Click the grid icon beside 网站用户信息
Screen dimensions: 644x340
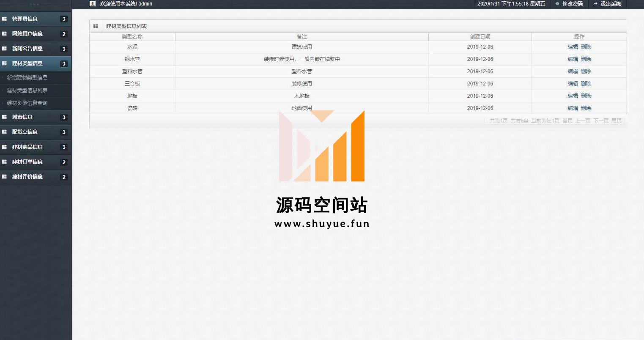[x=5, y=34]
